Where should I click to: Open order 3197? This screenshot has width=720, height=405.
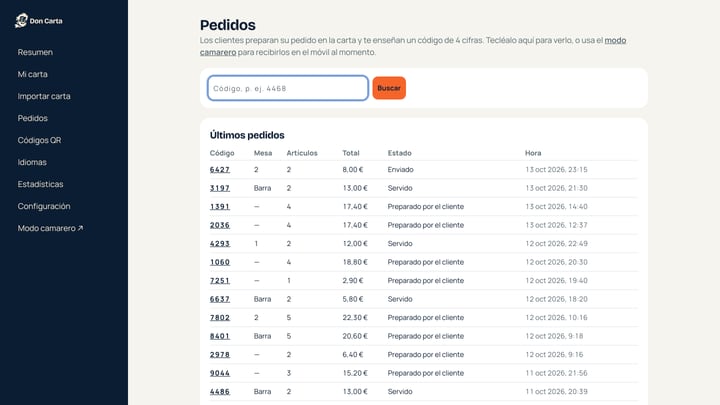point(219,188)
